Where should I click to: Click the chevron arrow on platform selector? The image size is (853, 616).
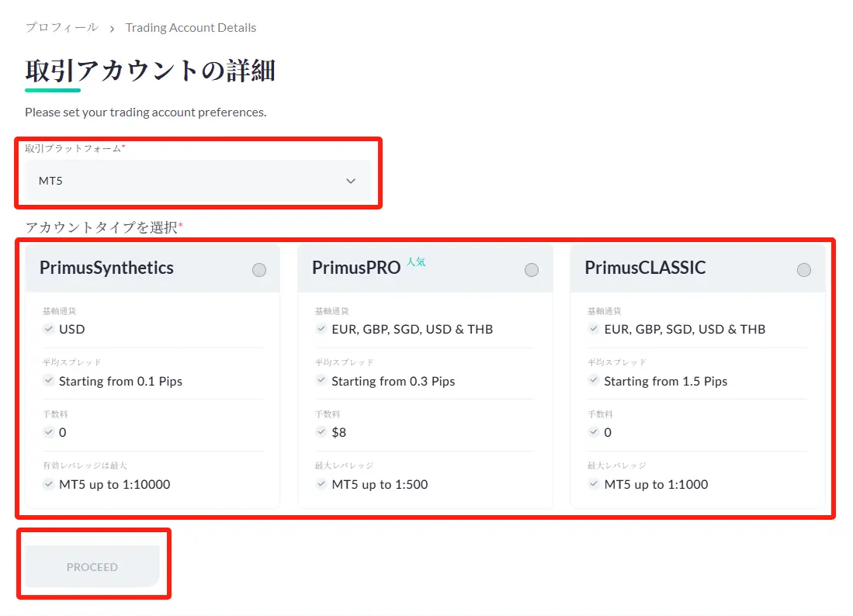point(351,181)
